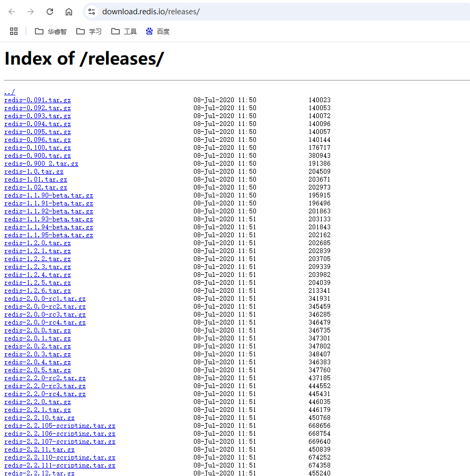Download redis-1.1.95-beta.tar.gz
The width and height of the screenshot is (470, 476).
(49, 235)
